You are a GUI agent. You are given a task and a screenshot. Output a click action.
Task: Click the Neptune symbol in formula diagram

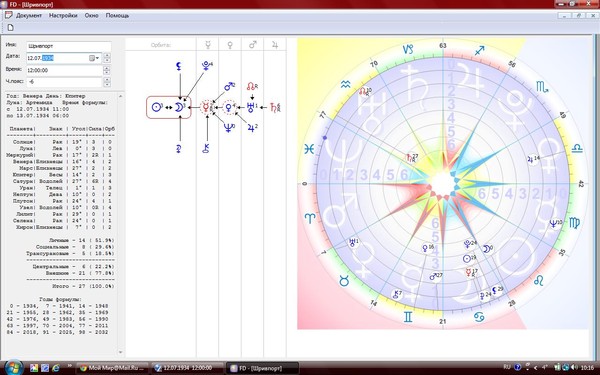pyautogui.click(x=229, y=128)
